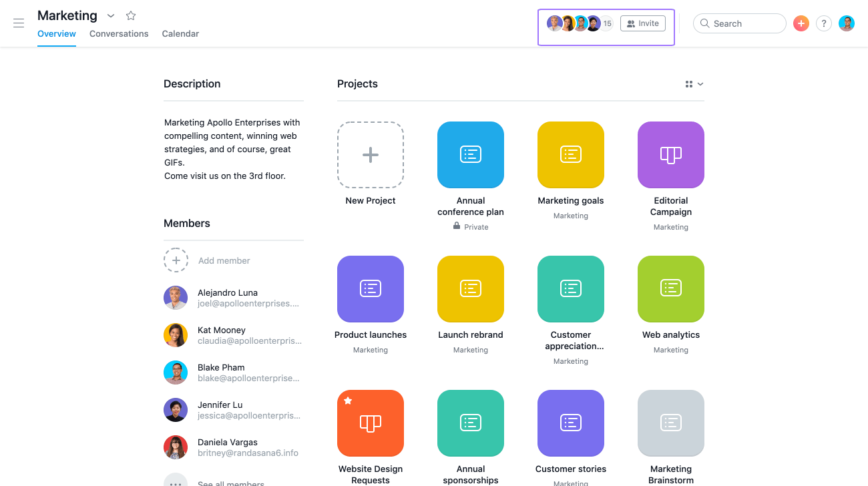Viewport: 868px width, 486px height.
Task: Click the Invite button
Action: tap(642, 23)
